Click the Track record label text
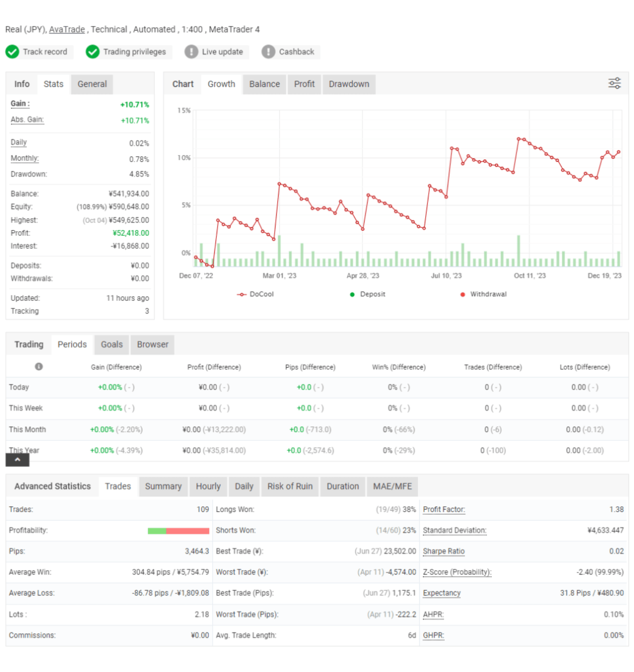The height and width of the screenshot is (672, 634). click(45, 52)
